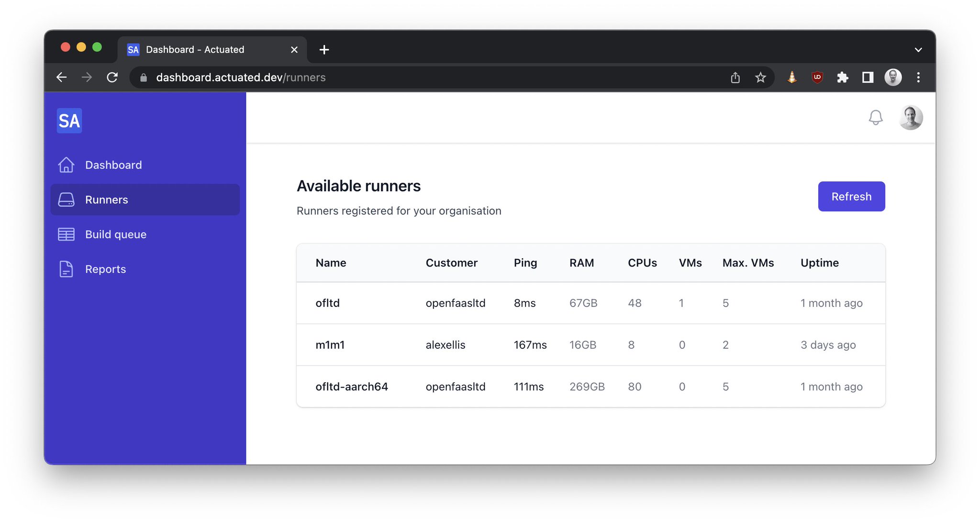The image size is (980, 523).
Task: Open Reports in the sidebar
Action: (145, 269)
